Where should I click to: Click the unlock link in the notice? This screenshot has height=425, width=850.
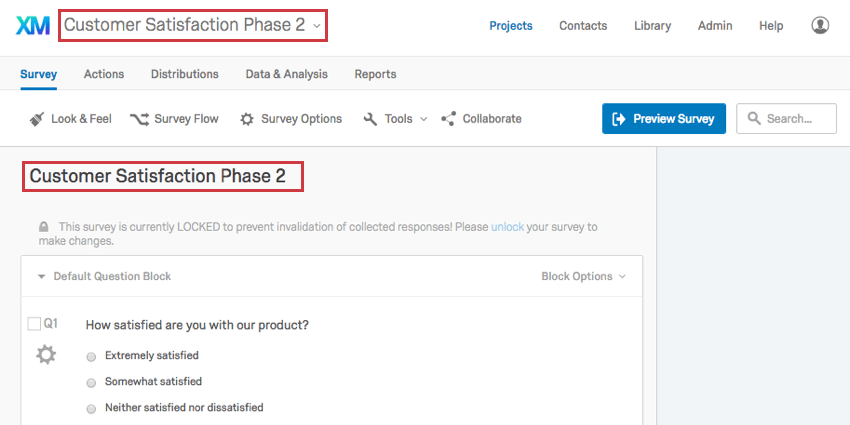tap(507, 227)
